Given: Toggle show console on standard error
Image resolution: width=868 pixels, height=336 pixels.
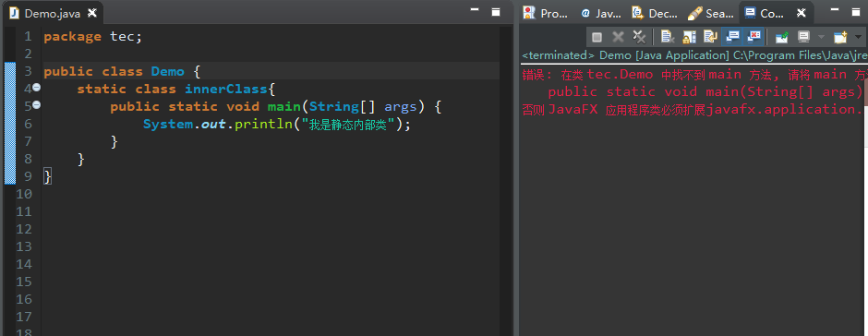Looking at the screenshot, I should tap(753, 37).
